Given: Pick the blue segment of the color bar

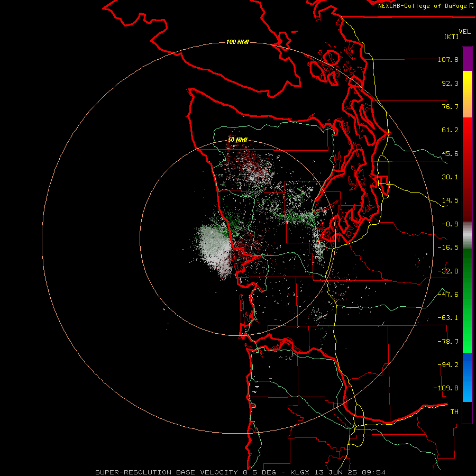Looking at the screenshot, I should (467, 377).
